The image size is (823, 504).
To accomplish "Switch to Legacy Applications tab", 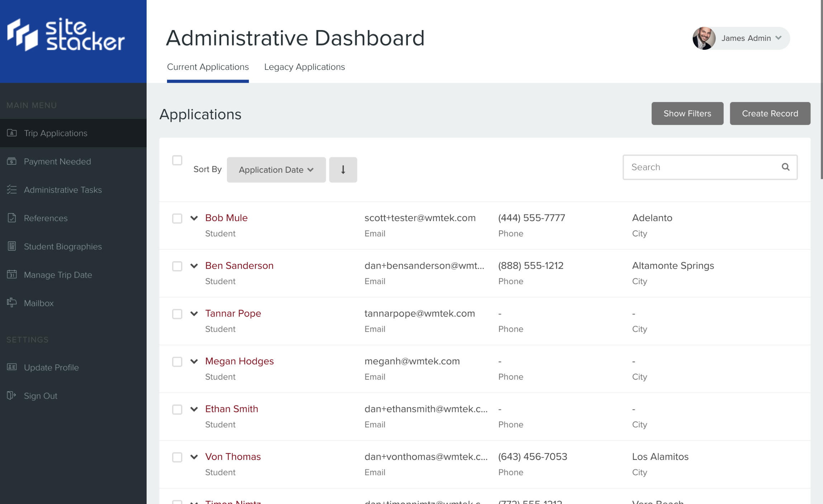I will (304, 67).
